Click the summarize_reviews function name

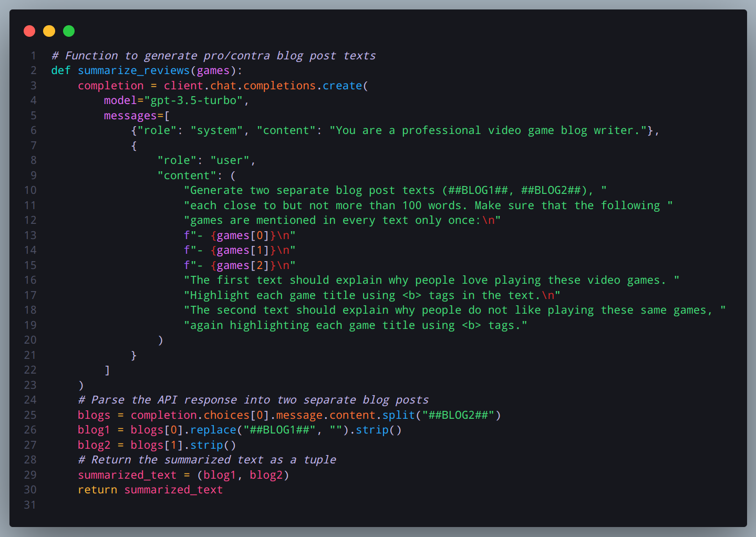(x=133, y=70)
